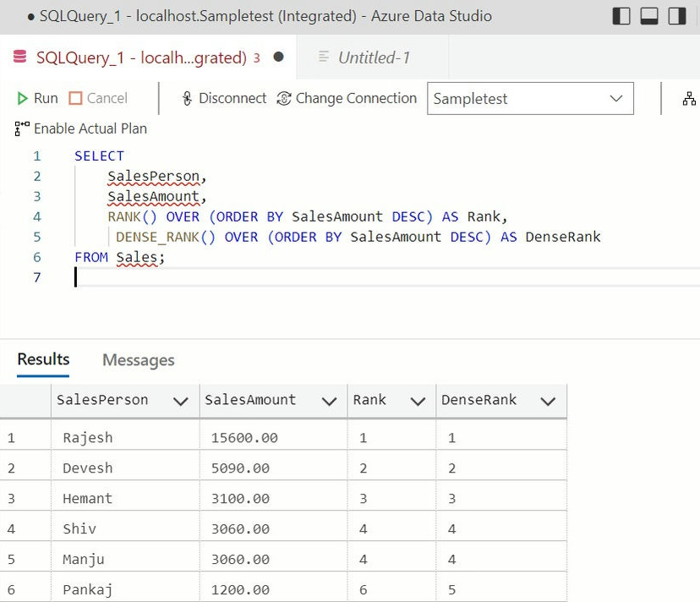Select the 1200.00 amount cell
Viewport: 700px width, 602px height.
point(273,589)
